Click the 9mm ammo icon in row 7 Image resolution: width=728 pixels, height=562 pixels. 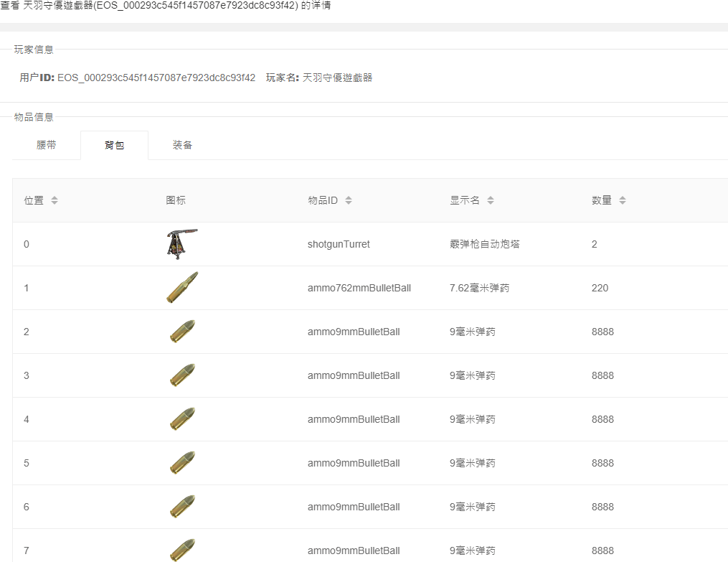pyautogui.click(x=182, y=550)
